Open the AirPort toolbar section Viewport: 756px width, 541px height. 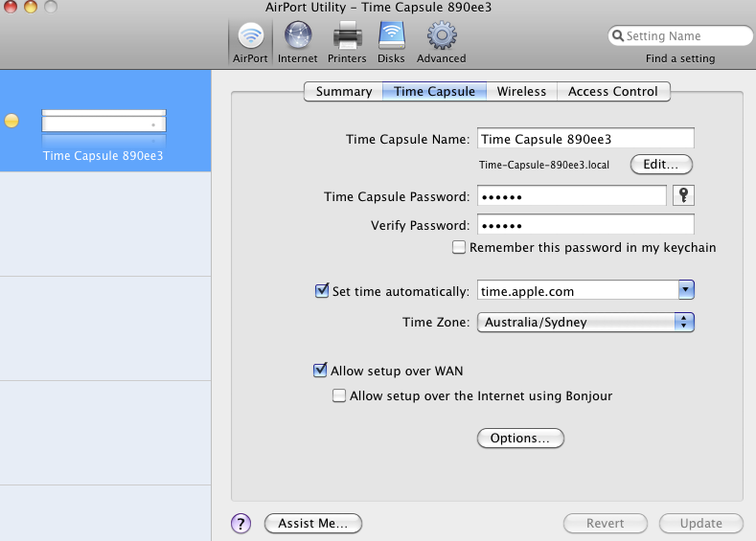(x=250, y=42)
